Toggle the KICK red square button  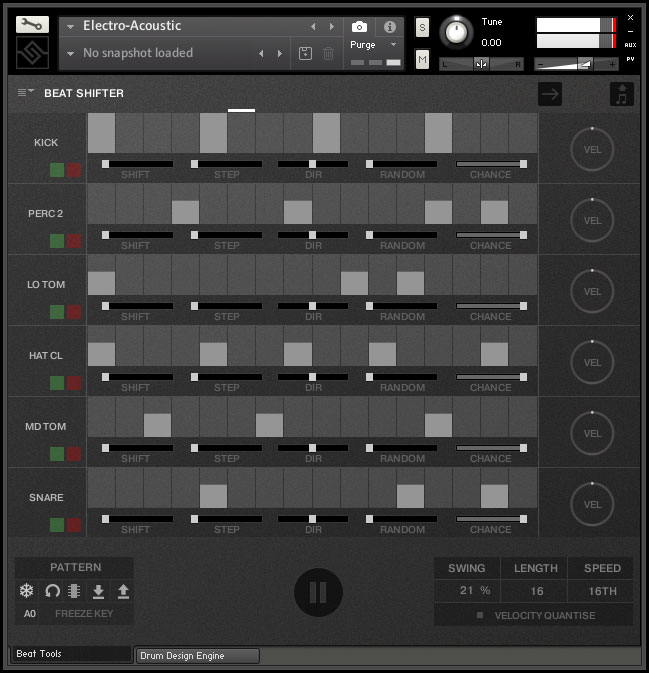74,170
